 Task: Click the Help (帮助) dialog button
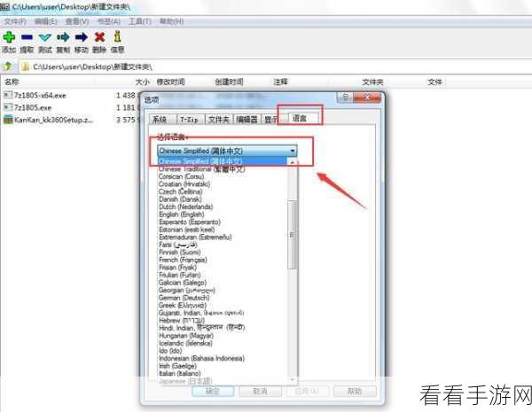[355, 391]
